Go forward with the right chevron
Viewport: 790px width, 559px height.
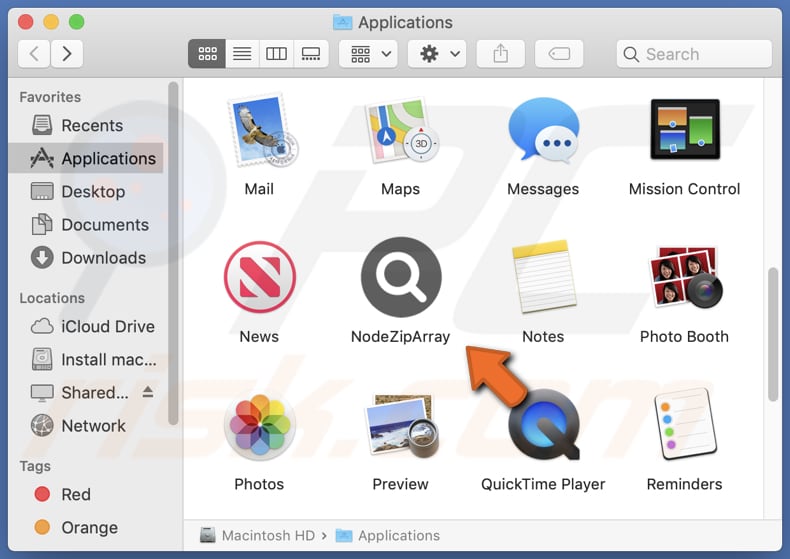pos(67,53)
